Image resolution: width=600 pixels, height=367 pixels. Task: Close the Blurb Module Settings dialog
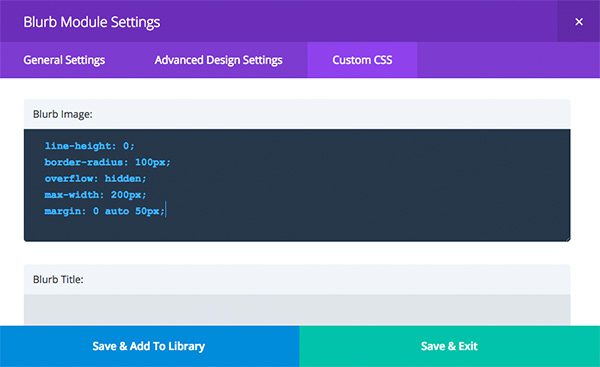[x=579, y=21]
